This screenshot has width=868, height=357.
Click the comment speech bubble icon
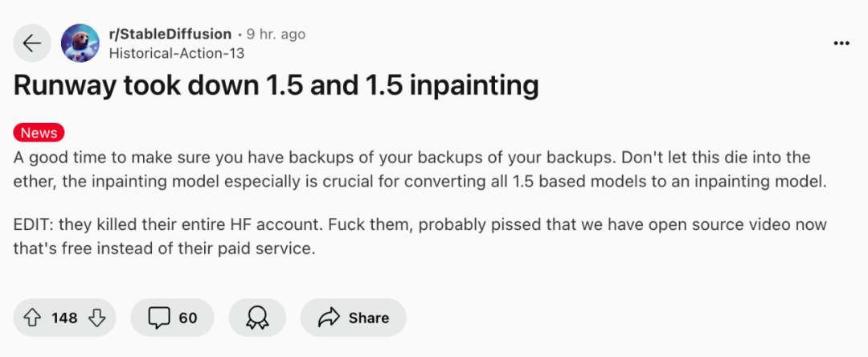coord(158,318)
